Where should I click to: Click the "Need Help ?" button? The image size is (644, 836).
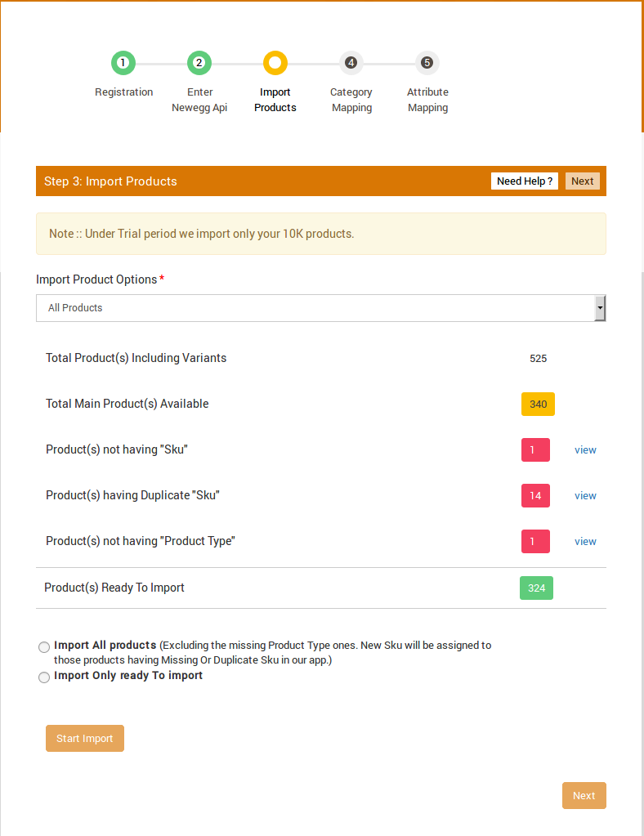(524, 181)
